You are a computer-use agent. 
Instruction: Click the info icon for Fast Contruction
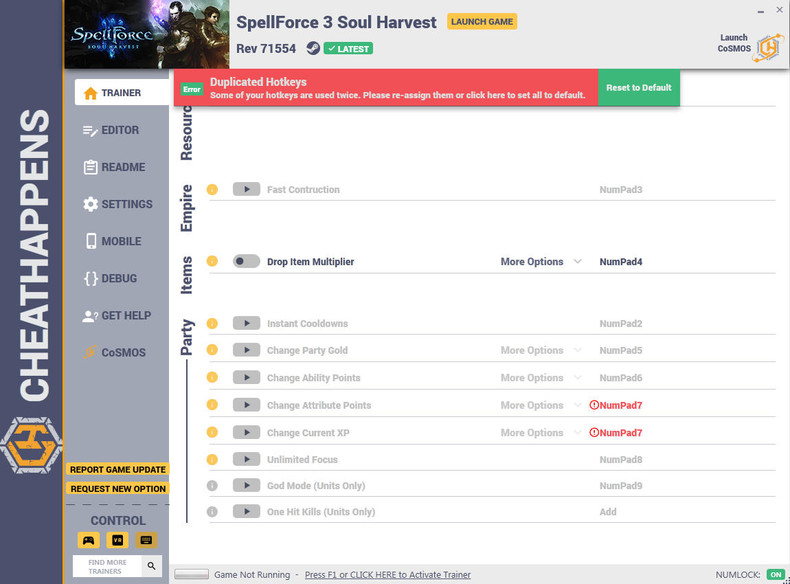click(212, 189)
